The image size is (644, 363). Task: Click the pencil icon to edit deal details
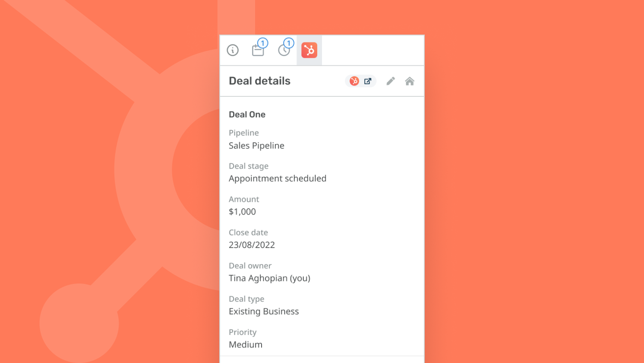[x=391, y=81]
